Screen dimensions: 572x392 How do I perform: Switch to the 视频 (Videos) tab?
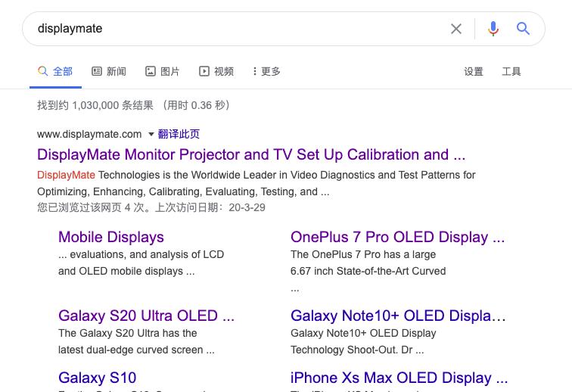(x=216, y=71)
